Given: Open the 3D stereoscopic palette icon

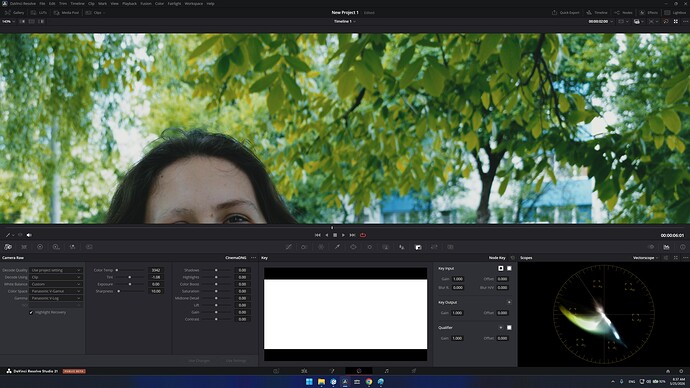Looking at the screenshot, I should (x=450, y=247).
